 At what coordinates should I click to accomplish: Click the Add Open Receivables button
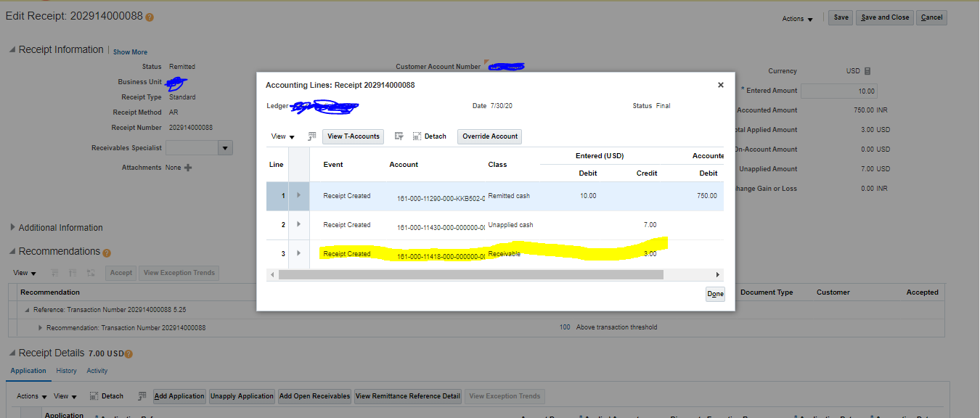314,396
